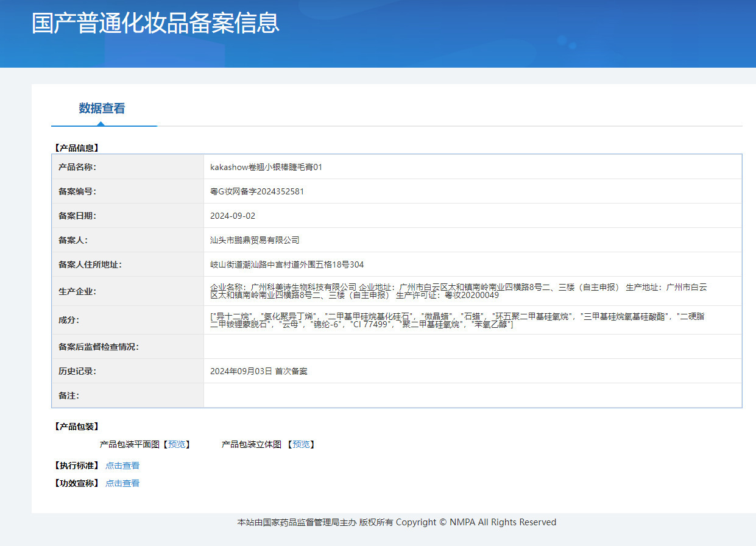Click the registration number 粤G妆网备字2024352581
This screenshot has width=756, height=546.
pyautogui.click(x=256, y=191)
